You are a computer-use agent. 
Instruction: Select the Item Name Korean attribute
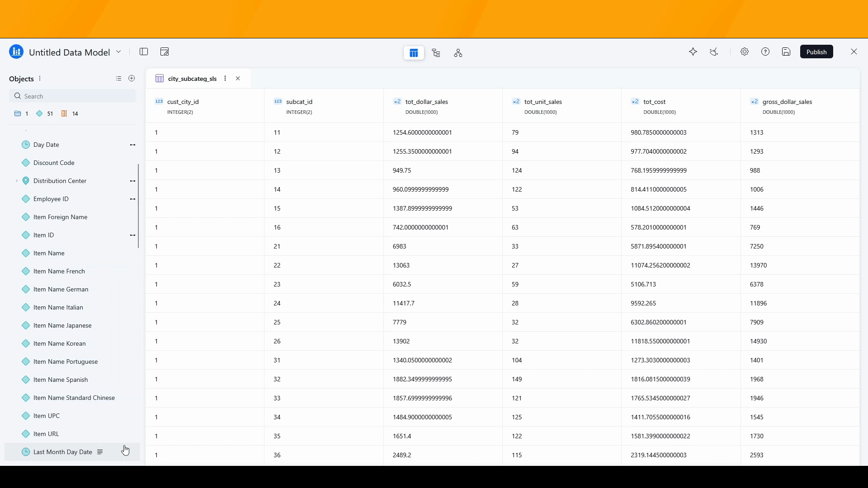tap(59, 343)
